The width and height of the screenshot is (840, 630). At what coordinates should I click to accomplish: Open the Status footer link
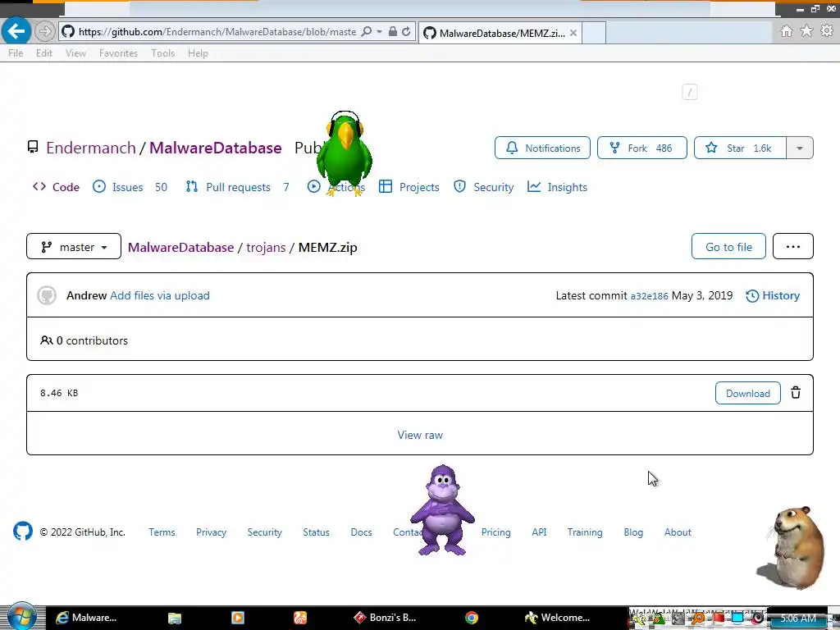[x=316, y=532]
